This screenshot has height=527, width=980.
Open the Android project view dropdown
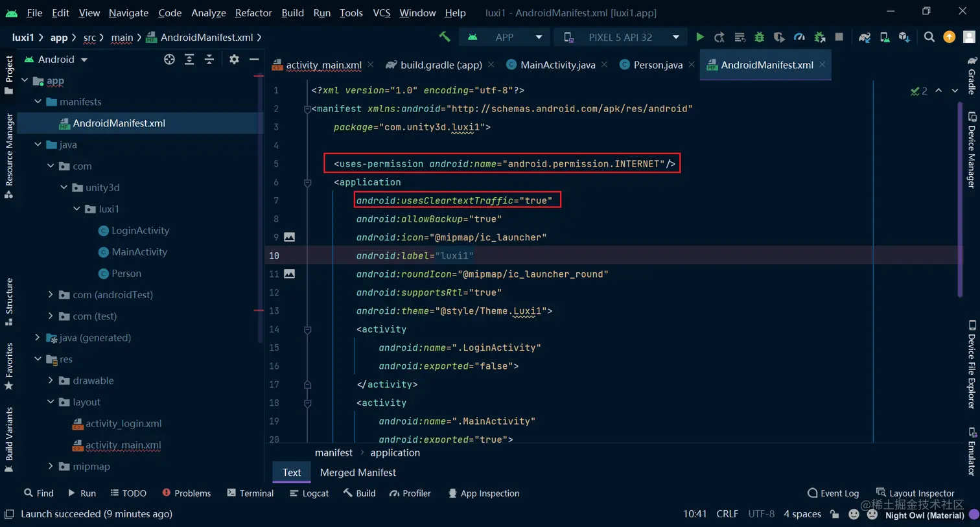tap(56, 59)
